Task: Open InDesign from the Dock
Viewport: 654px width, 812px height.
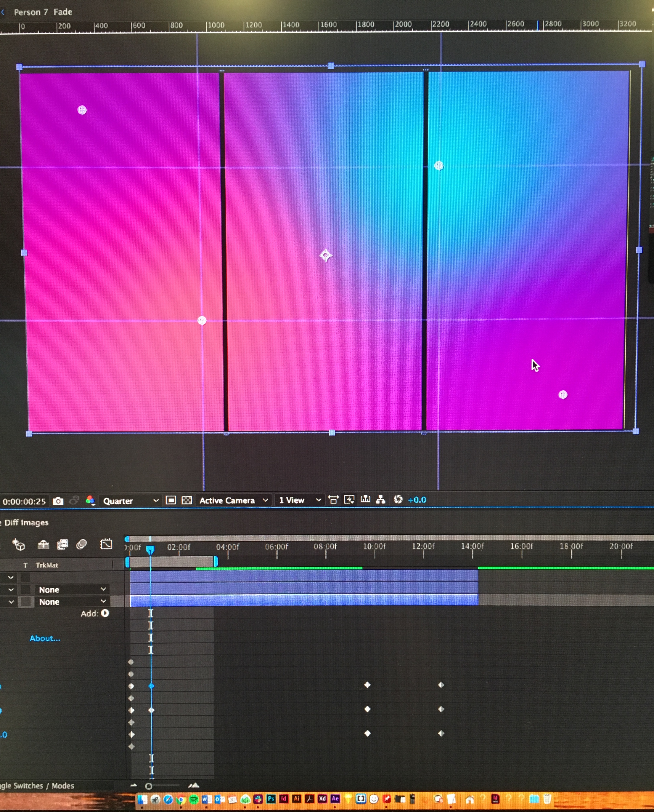Action: click(284, 799)
